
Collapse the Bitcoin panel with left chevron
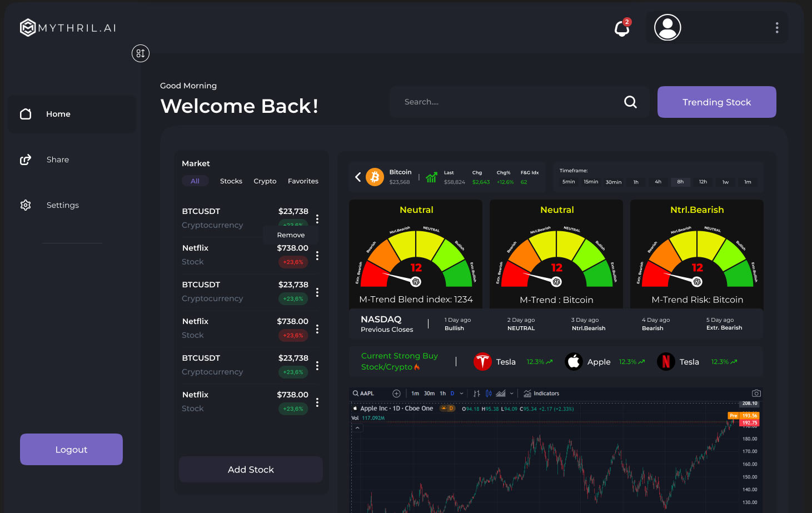pos(357,177)
